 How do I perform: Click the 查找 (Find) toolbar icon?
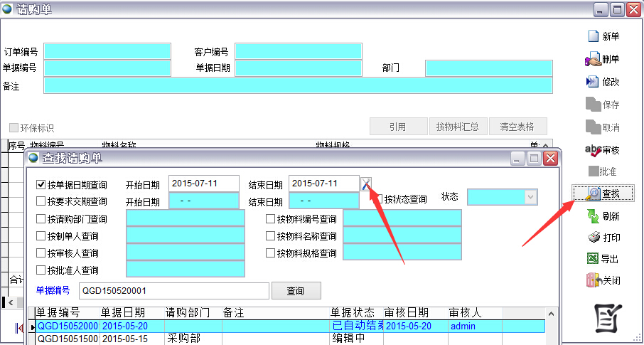click(x=593, y=193)
